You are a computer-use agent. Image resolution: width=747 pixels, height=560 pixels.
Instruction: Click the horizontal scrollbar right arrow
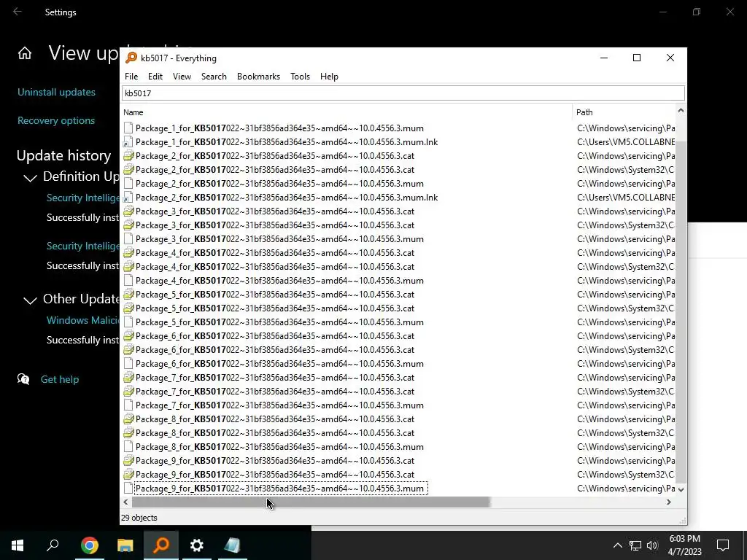tap(669, 502)
